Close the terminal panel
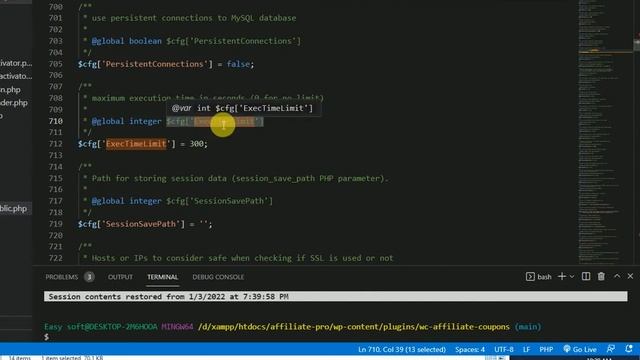The image size is (640, 360). (630, 276)
